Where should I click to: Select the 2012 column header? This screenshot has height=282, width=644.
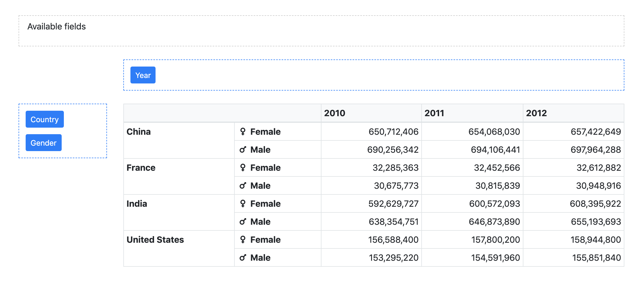tap(574, 113)
